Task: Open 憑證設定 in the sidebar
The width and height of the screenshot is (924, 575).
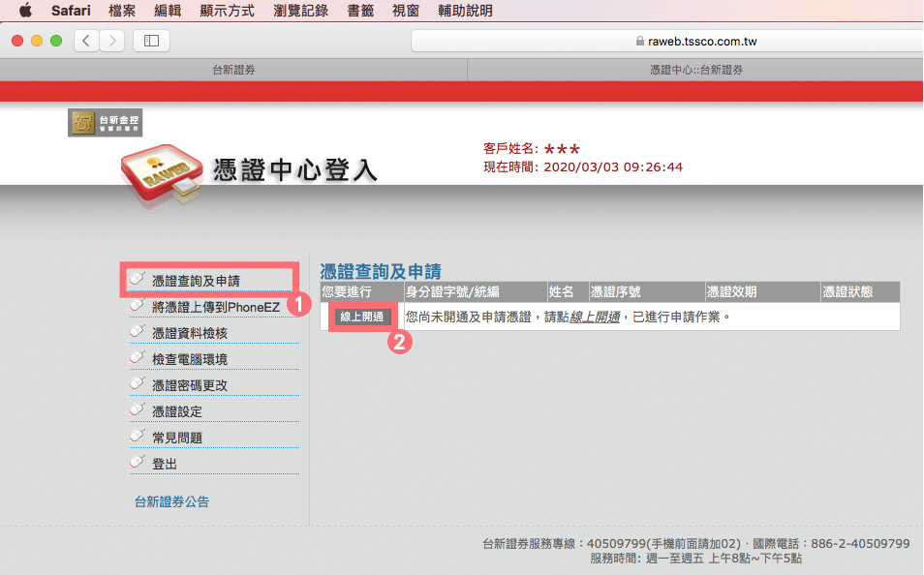Action: coord(177,411)
